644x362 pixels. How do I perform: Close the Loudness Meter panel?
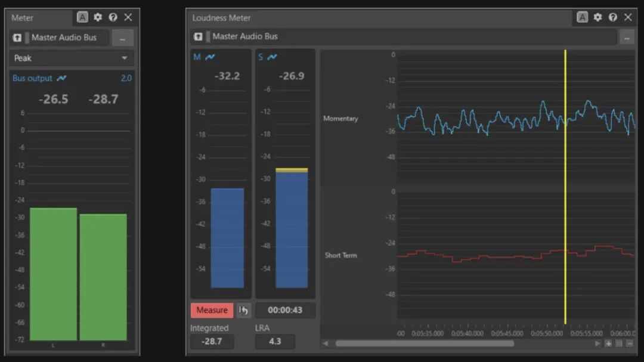tap(628, 17)
